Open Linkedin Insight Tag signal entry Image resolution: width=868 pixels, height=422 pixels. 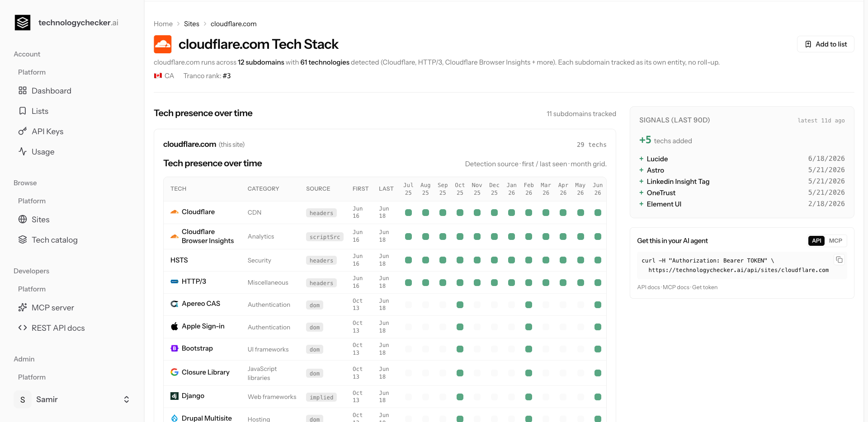[x=678, y=182]
